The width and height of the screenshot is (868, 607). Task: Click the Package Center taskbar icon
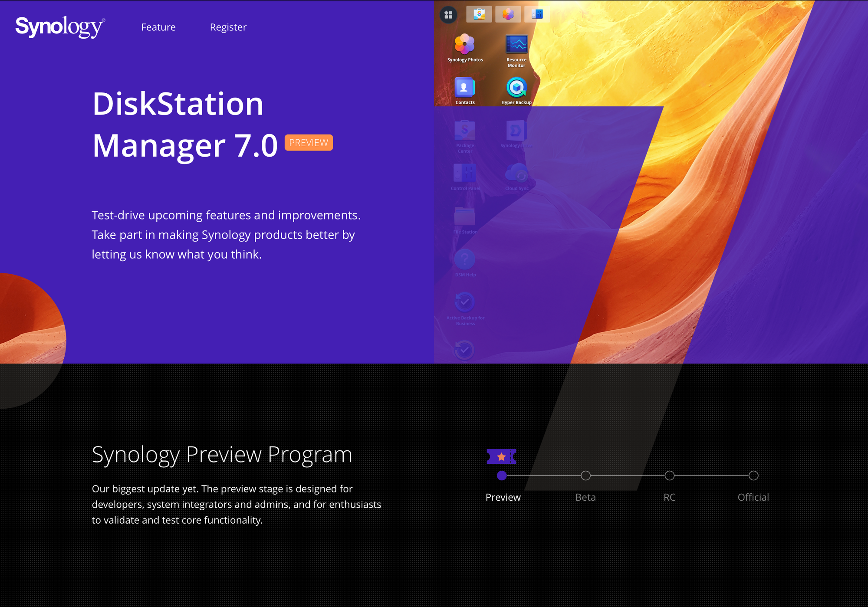point(479,14)
